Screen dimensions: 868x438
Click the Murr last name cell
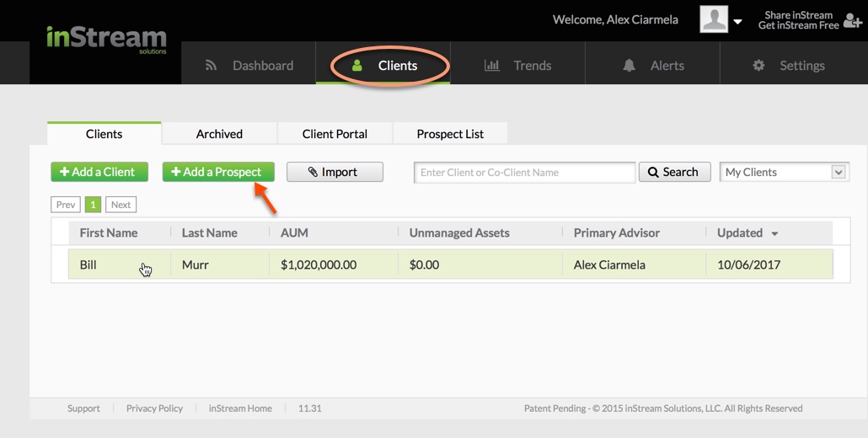[x=196, y=264]
